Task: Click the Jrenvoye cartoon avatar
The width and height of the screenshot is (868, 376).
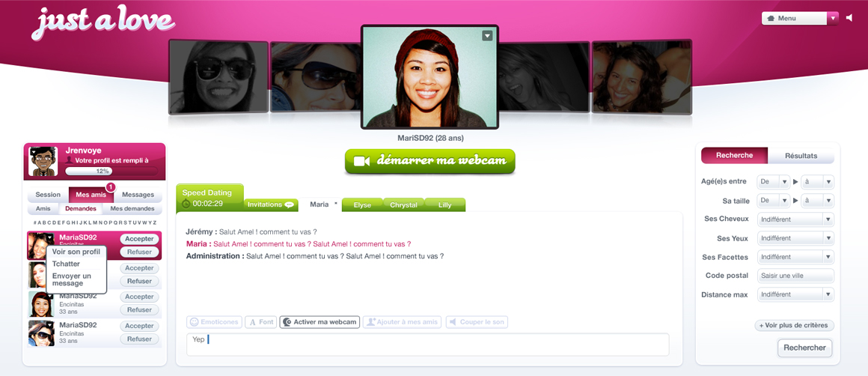Action: [x=43, y=162]
